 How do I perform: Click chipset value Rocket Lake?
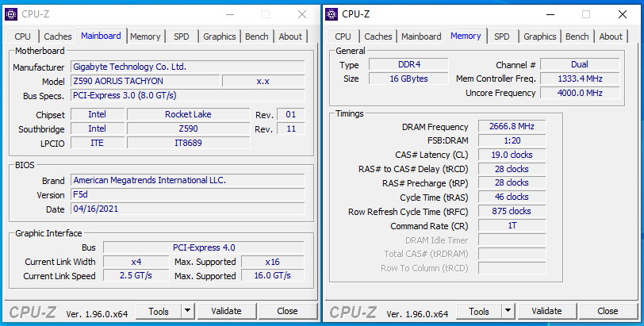pos(189,114)
